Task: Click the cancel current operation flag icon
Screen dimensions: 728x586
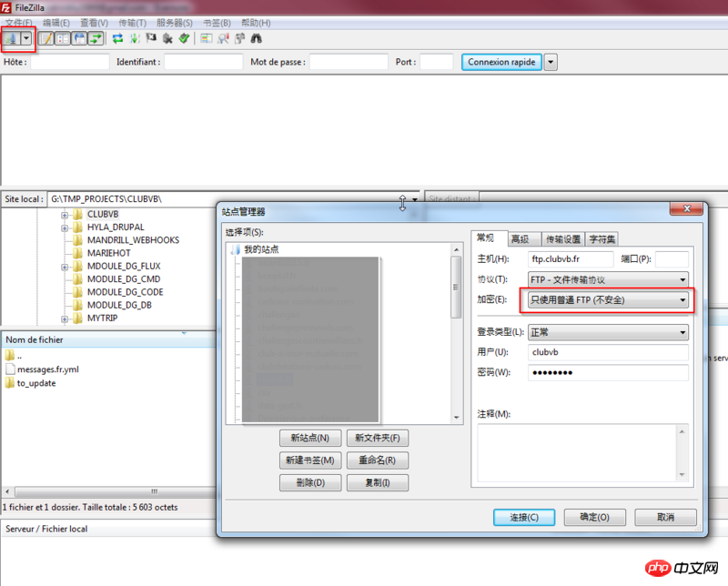Action: 151,38
